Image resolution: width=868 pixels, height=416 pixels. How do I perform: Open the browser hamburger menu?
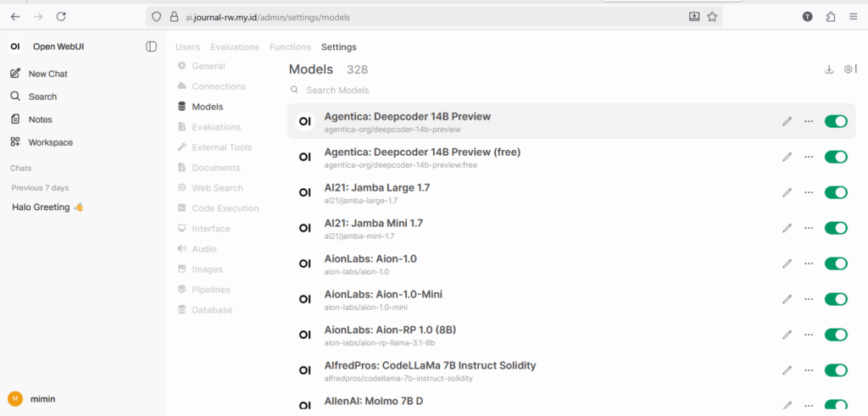tap(853, 17)
